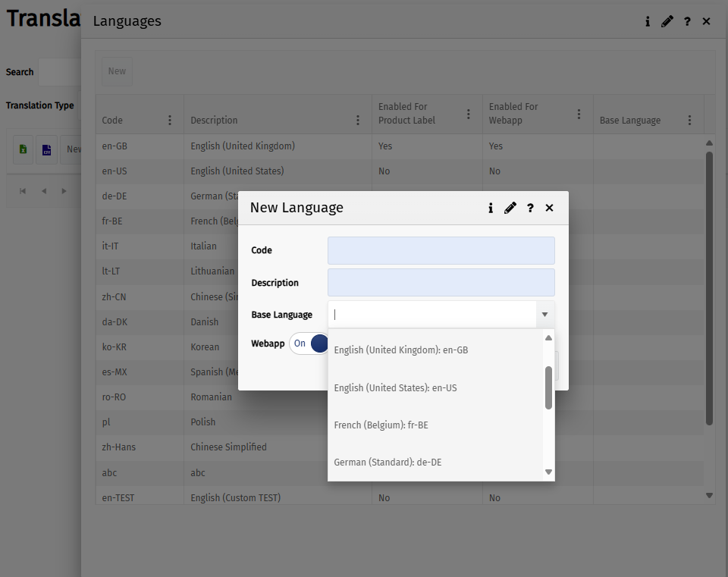Click the info icon in Languages panel header
Screen dimensions: 728x577
(x=647, y=21)
